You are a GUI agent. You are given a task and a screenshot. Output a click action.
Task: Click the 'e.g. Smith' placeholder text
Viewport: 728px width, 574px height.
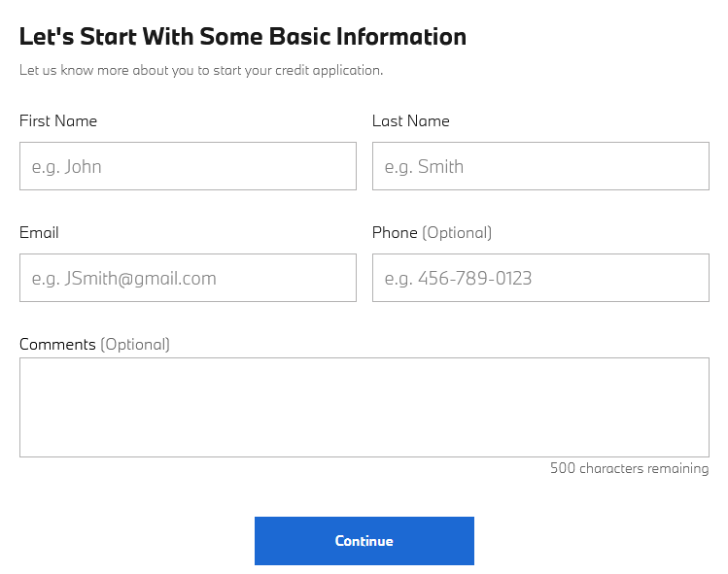424,167
